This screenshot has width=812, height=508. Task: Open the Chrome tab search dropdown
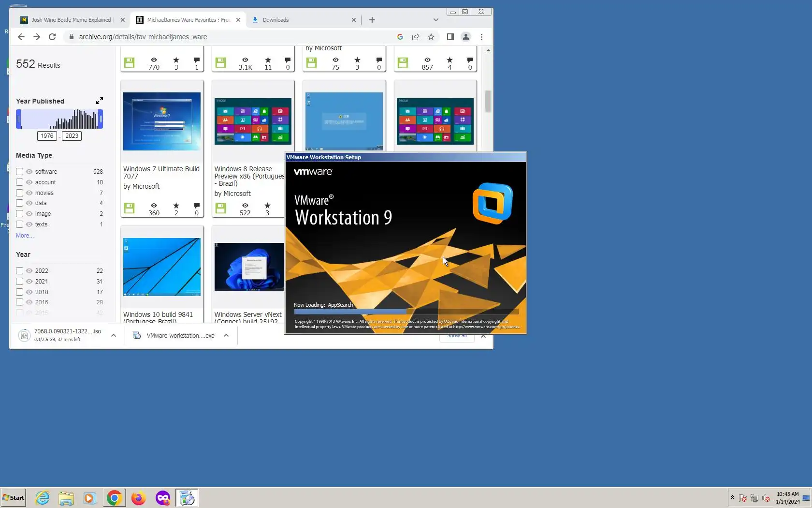pos(436,20)
